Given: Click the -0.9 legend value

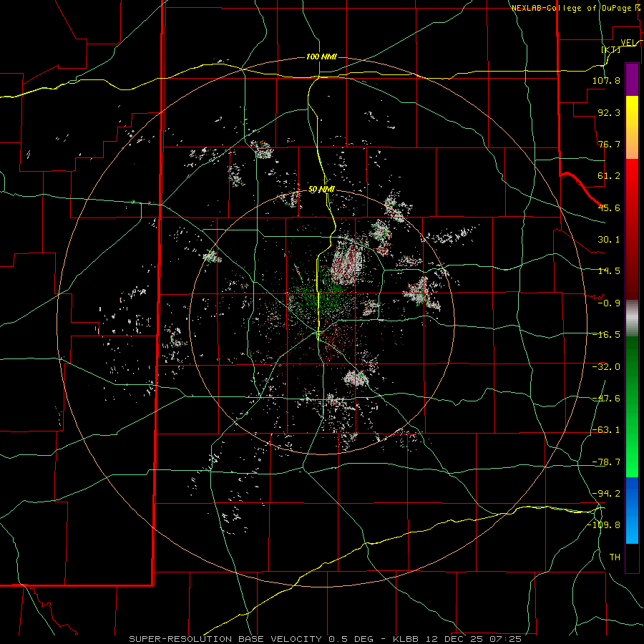Looking at the screenshot, I should coord(609,303).
